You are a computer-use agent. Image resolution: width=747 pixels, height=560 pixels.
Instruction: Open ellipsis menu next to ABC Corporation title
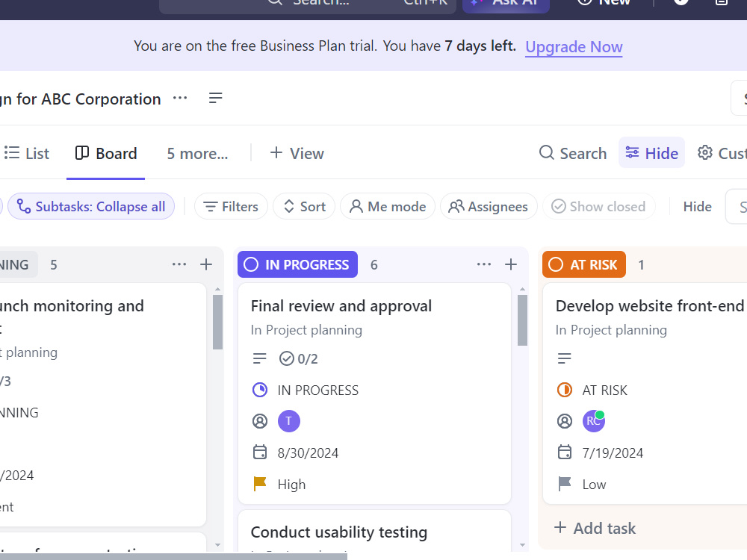(180, 98)
